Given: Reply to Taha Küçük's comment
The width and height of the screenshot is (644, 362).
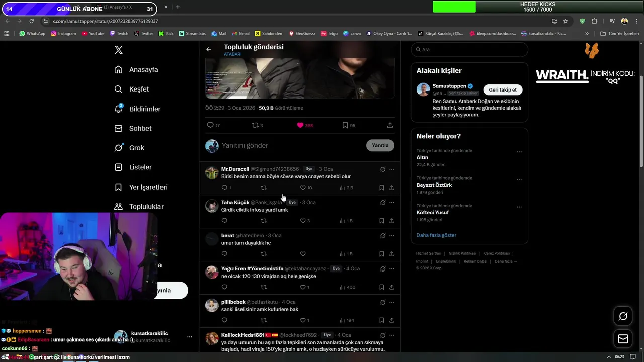Looking at the screenshot, I should click(x=224, y=221).
